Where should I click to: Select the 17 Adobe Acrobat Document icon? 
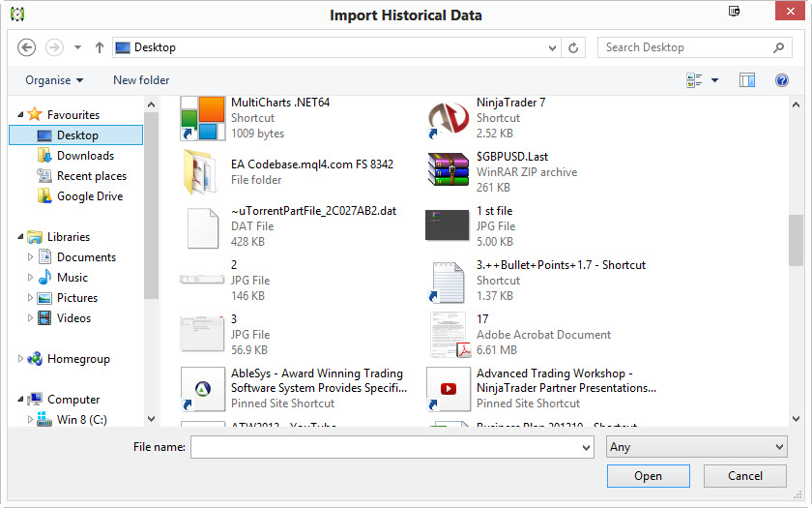(448, 335)
